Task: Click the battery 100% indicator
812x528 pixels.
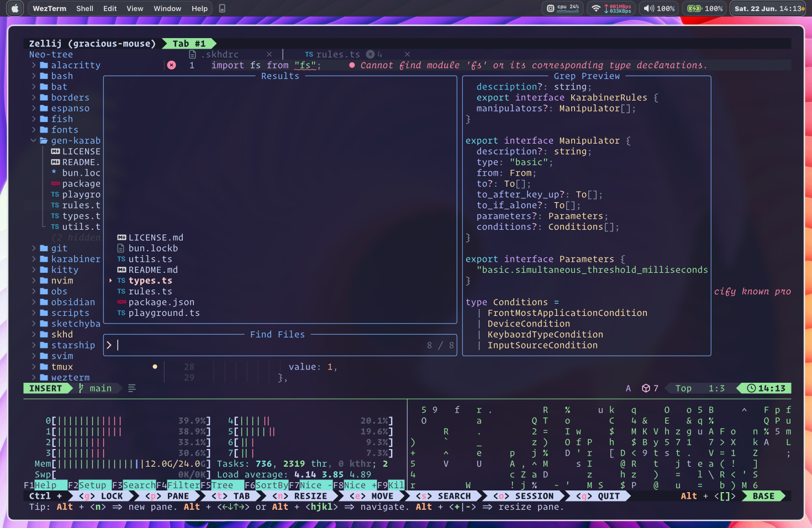Action: [x=704, y=8]
